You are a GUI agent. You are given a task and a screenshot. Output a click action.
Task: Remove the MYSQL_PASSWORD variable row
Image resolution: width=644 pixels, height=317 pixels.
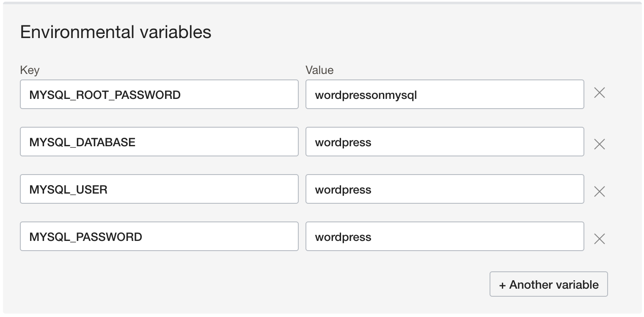pyautogui.click(x=599, y=239)
